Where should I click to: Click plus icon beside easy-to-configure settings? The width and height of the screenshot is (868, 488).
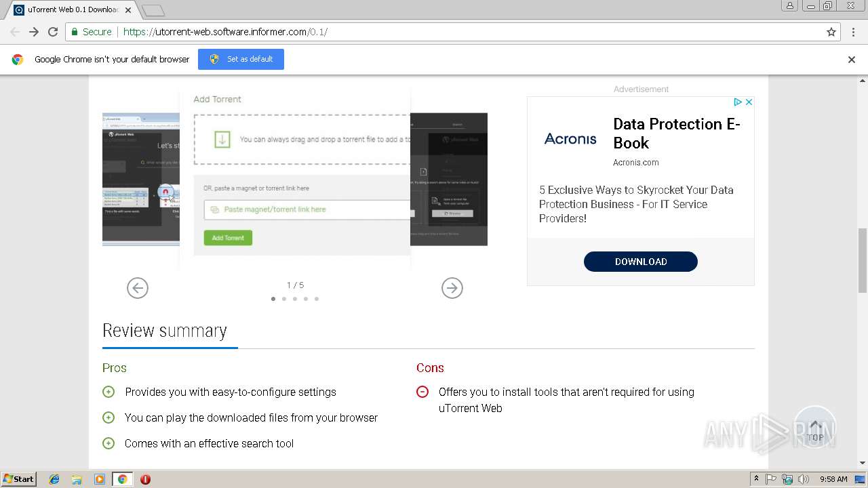tap(108, 392)
